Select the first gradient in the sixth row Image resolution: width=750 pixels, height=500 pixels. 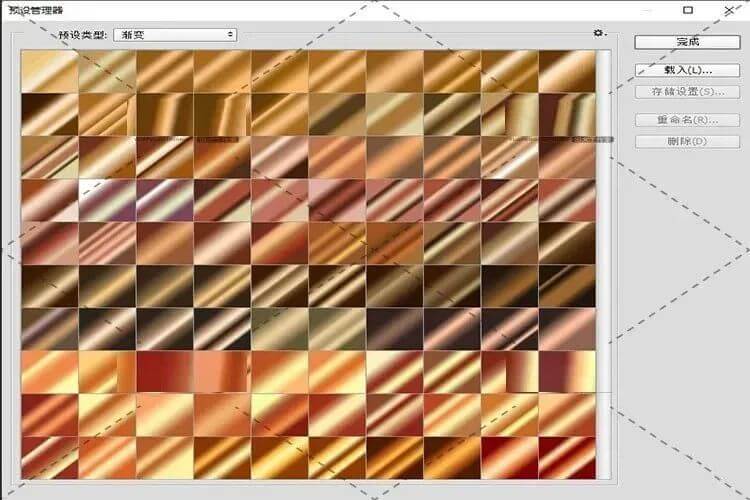click(48, 286)
